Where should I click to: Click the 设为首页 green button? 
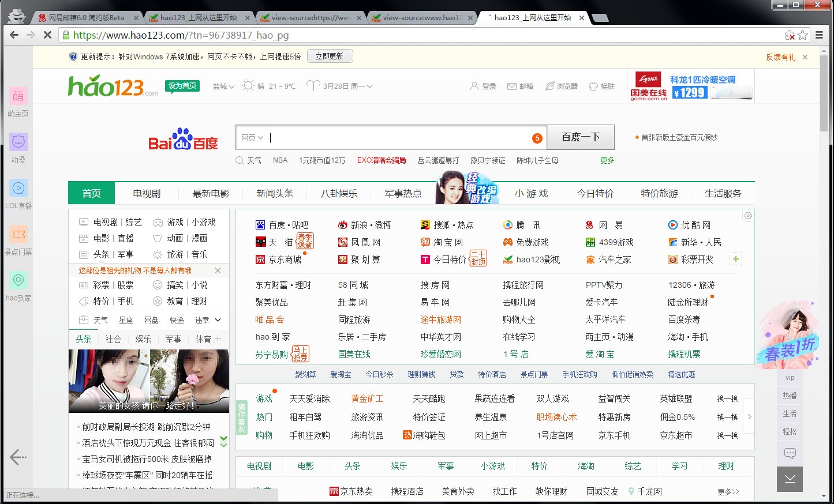click(182, 86)
